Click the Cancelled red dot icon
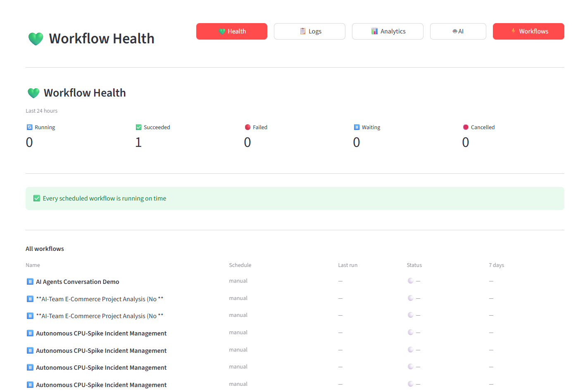This screenshot has width=578, height=392. tap(466, 127)
